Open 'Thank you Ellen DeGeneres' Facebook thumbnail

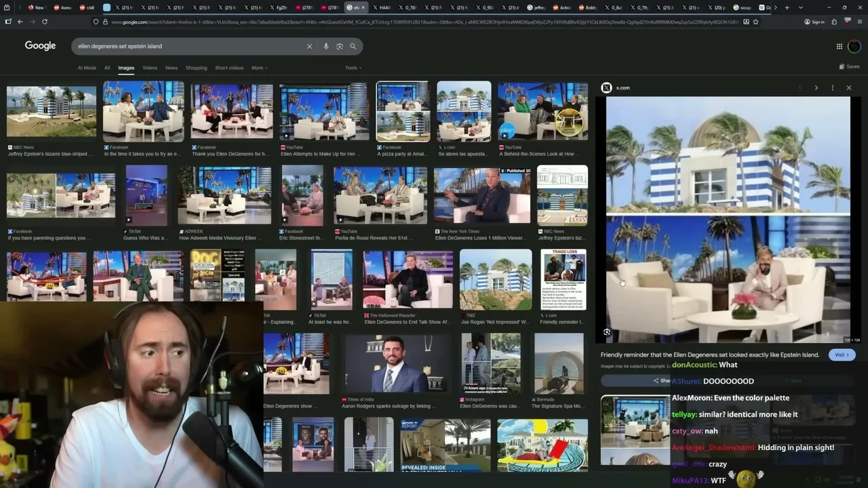point(232,111)
